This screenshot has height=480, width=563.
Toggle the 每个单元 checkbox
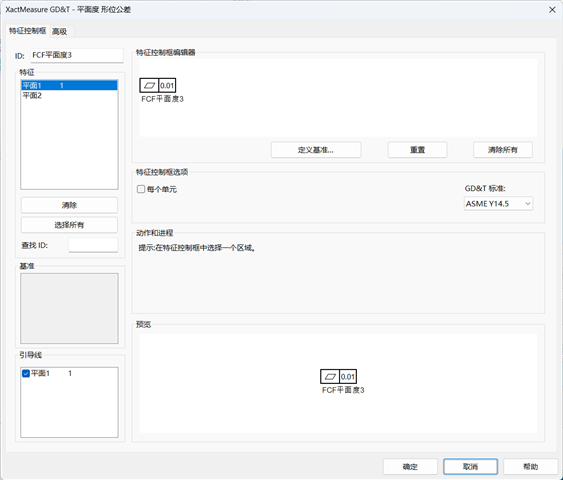(141, 189)
